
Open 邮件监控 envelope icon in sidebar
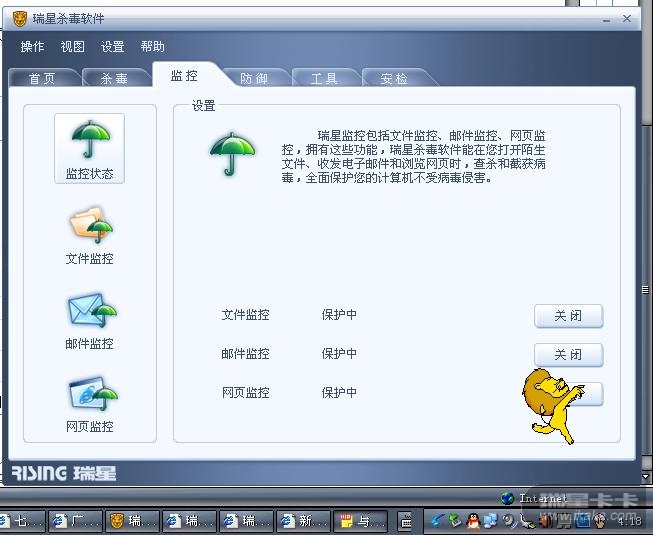pos(92,310)
